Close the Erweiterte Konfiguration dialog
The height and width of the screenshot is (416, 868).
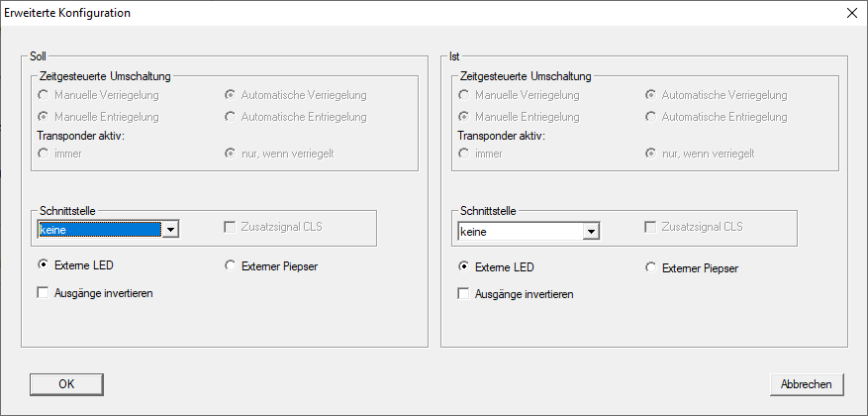(852, 14)
